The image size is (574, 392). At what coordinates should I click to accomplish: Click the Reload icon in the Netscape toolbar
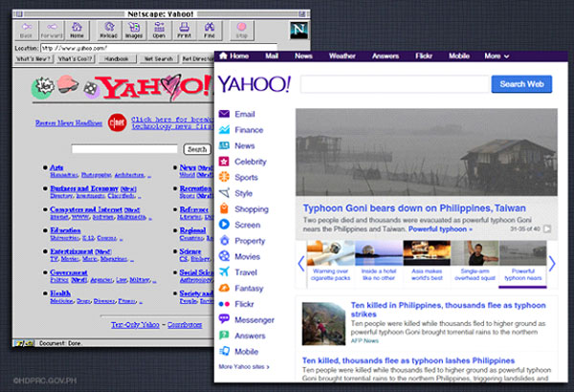(109, 31)
